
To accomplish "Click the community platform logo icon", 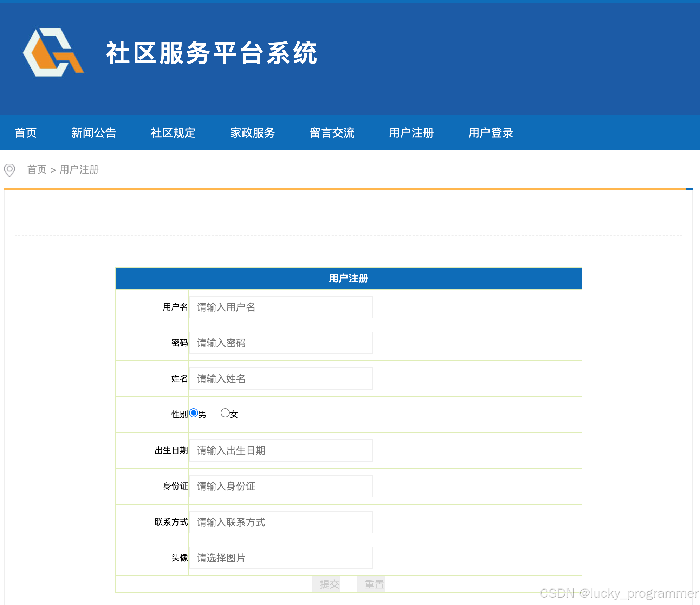I will click(53, 53).
